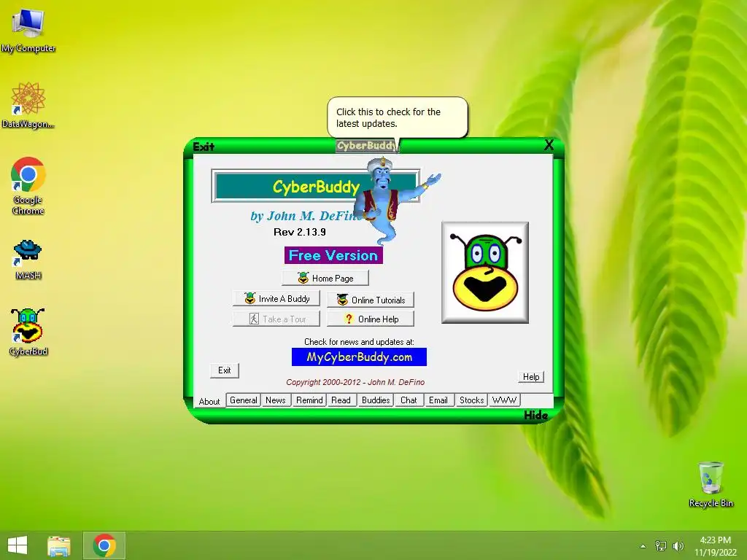Select the About tab

(x=209, y=402)
